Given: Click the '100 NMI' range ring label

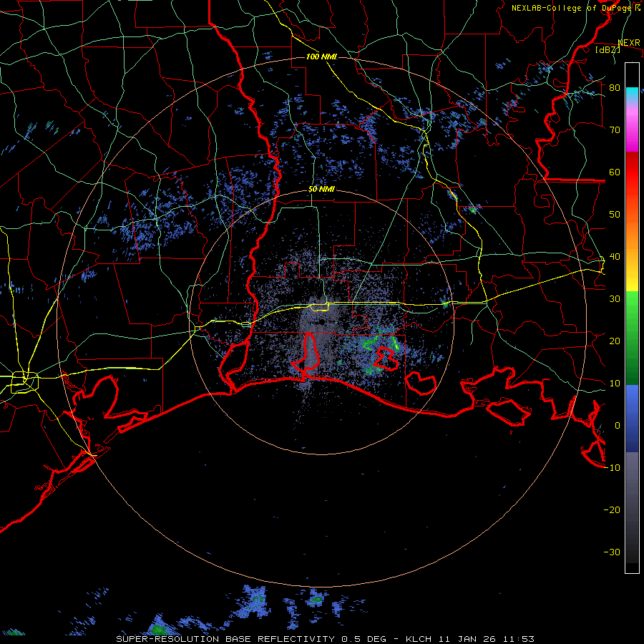Looking at the screenshot, I should pos(321,57).
